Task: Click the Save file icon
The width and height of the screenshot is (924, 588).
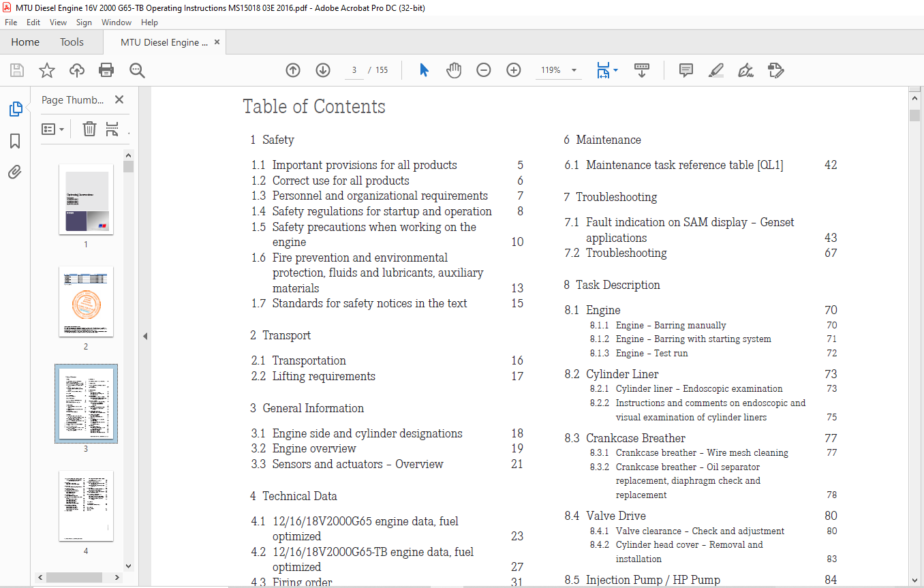Action: (17, 70)
